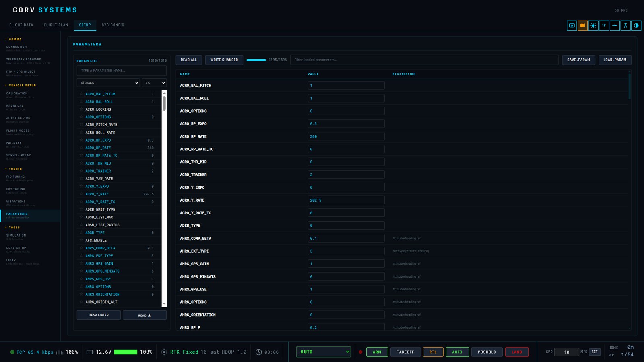Switch to the FLIGHT DATA tab
This screenshot has width=644, height=362.
[21, 25]
